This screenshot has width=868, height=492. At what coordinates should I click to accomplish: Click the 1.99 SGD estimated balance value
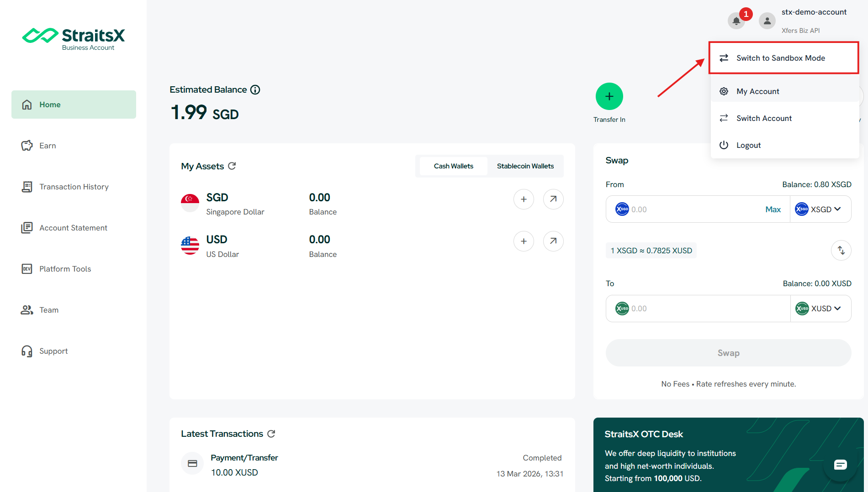205,113
